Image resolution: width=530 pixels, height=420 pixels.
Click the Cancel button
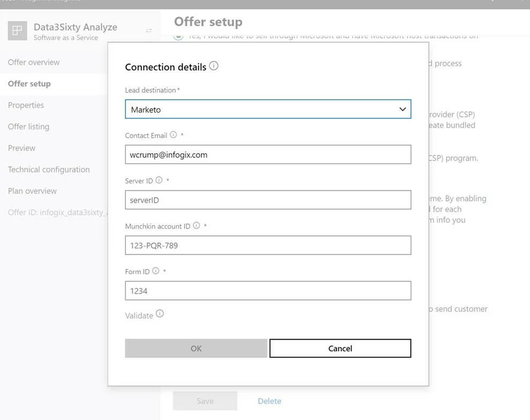pyautogui.click(x=340, y=348)
